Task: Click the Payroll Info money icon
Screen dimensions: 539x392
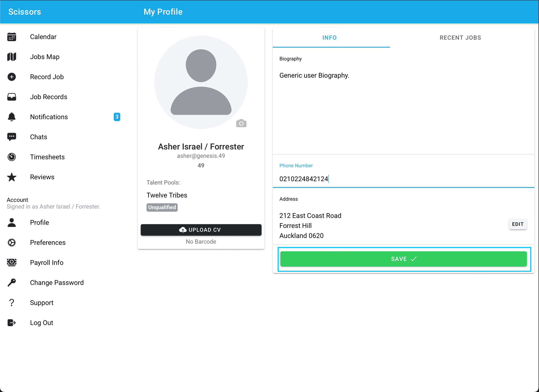Action: click(x=12, y=262)
